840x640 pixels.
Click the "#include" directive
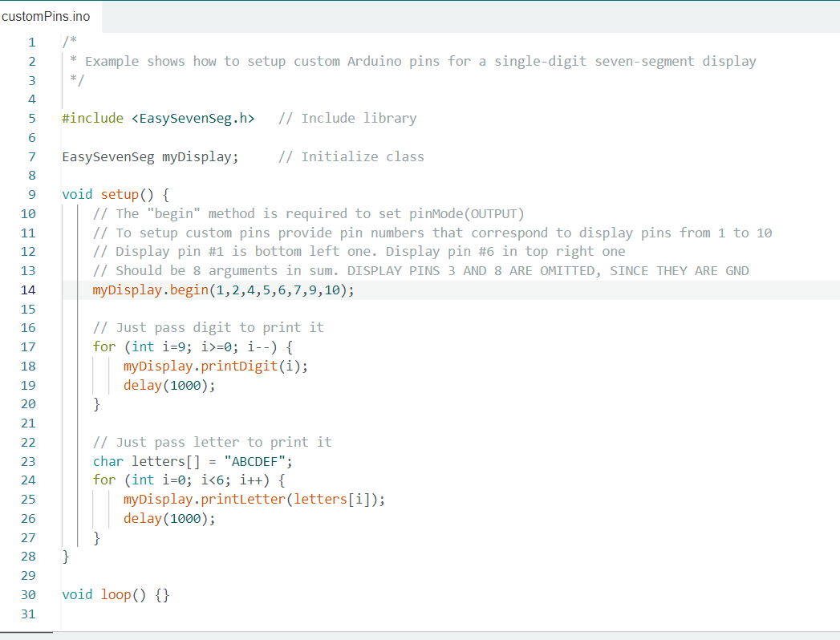point(93,119)
